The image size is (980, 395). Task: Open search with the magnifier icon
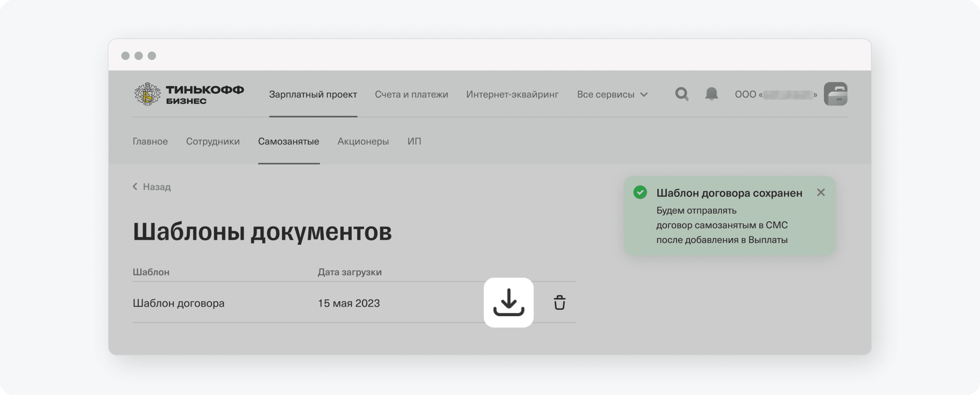(681, 94)
